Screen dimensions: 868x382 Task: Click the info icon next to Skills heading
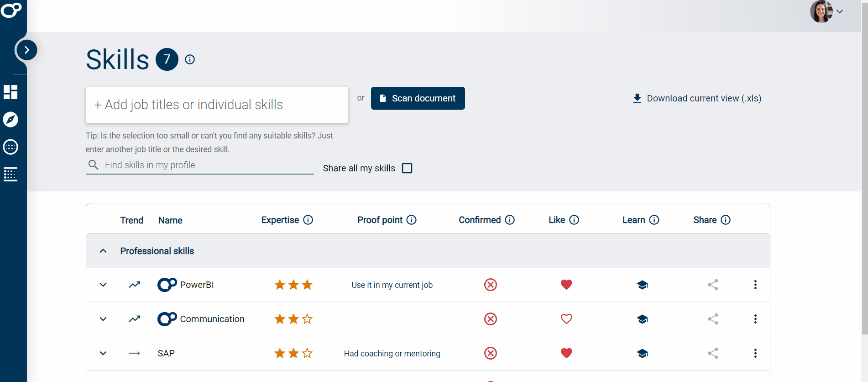pyautogui.click(x=190, y=59)
